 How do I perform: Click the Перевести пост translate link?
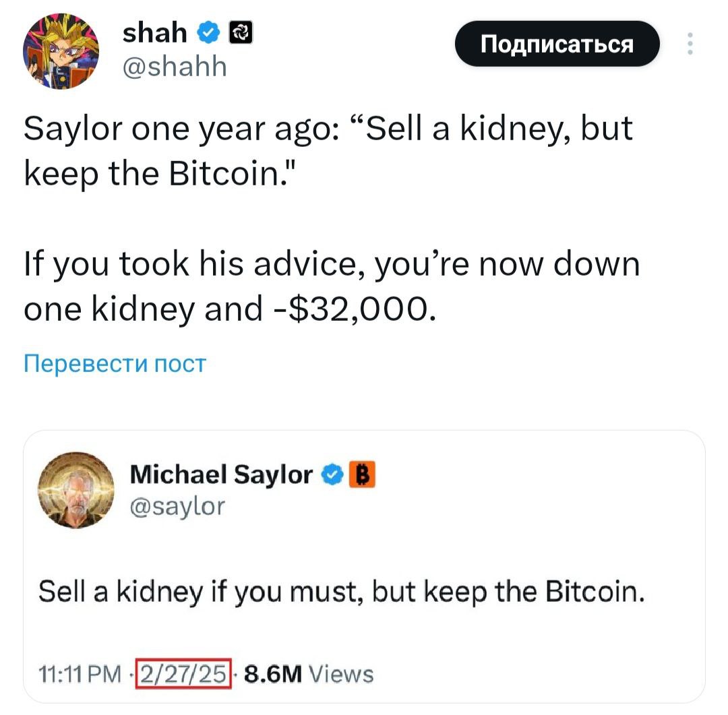pyautogui.click(x=115, y=364)
